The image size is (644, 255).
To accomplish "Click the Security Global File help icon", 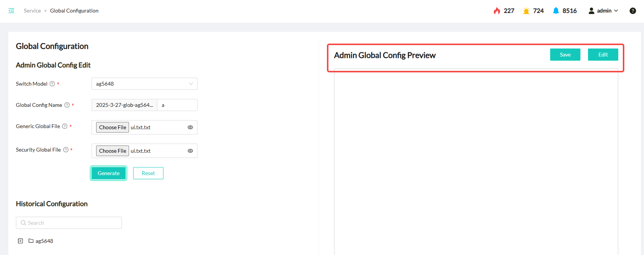I will pos(66,150).
